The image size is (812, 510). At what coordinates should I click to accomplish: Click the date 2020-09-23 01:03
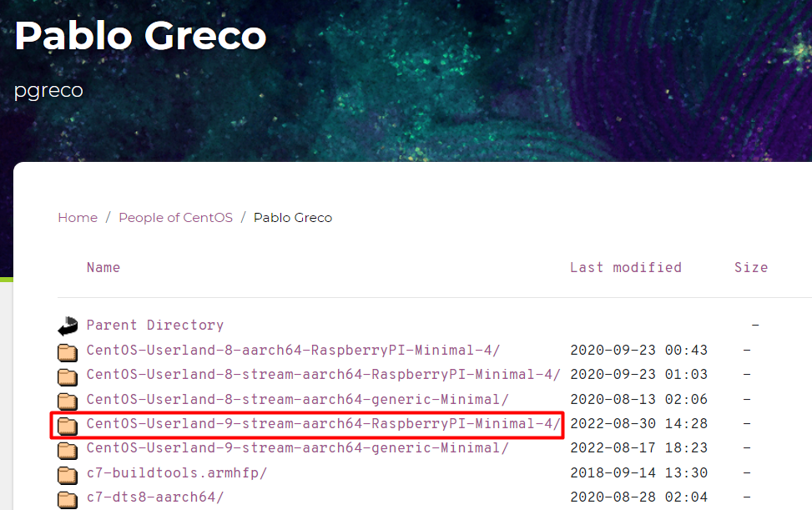pyautogui.click(x=638, y=374)
